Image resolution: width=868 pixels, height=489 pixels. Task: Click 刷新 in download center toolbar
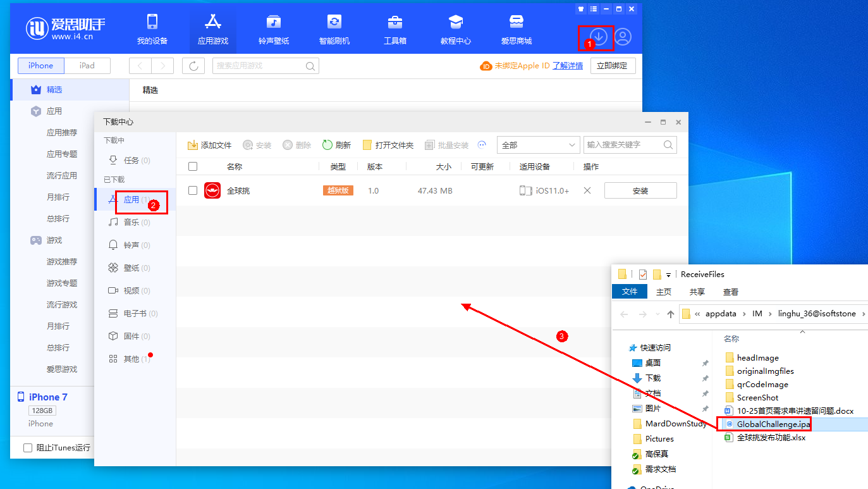(x=336, y=145)
